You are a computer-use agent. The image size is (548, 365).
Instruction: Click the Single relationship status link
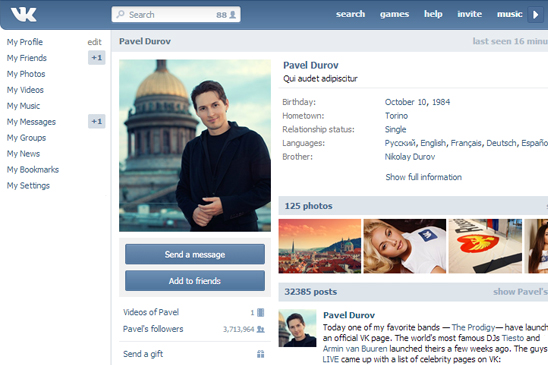click(x=395, y=129)
